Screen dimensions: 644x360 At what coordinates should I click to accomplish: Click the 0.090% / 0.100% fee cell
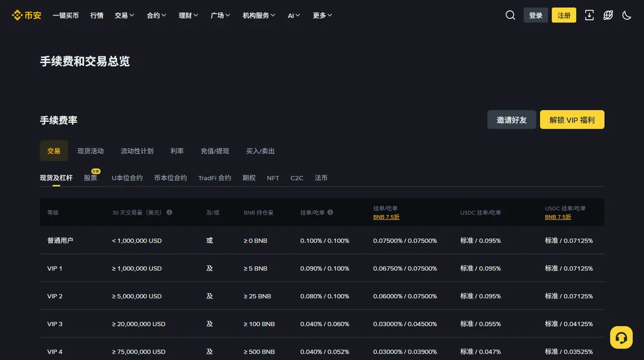click(x=325, y=268)
